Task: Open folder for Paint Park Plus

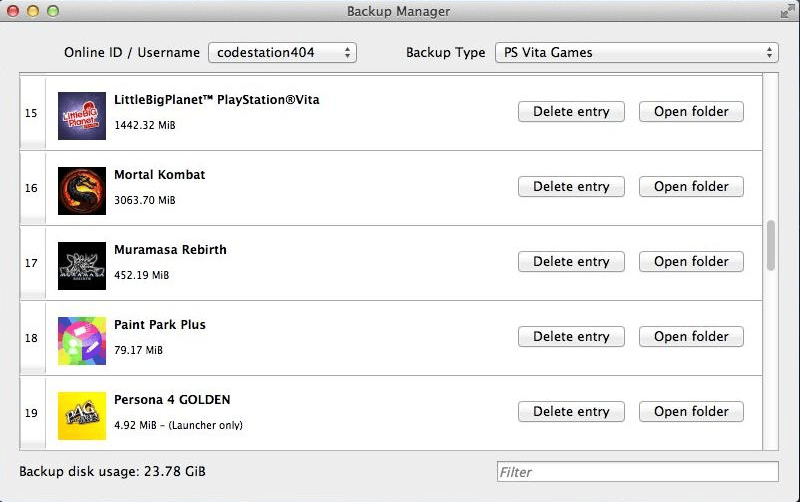Action: pos(691,337)
